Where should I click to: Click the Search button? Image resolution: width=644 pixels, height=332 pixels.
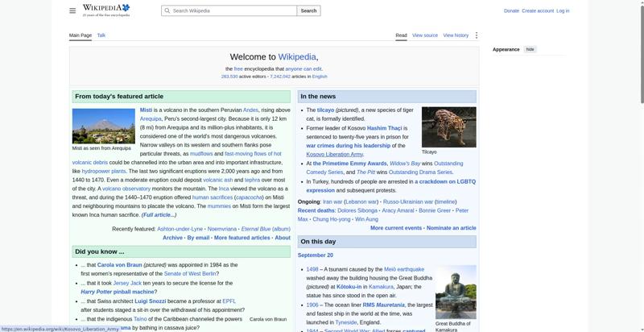point(308,10)
